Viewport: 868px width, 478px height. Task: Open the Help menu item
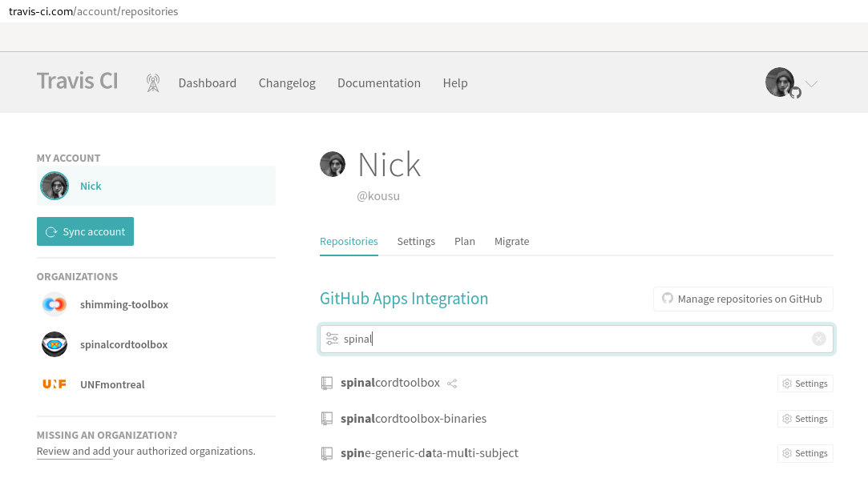(455, 83)
